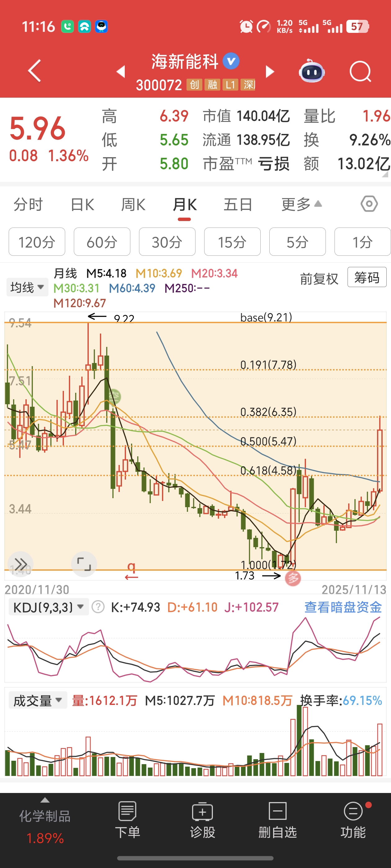Tap the green 空 signal marker
The height and width of the screenshot is (868, 391).
tap(115, 396)
